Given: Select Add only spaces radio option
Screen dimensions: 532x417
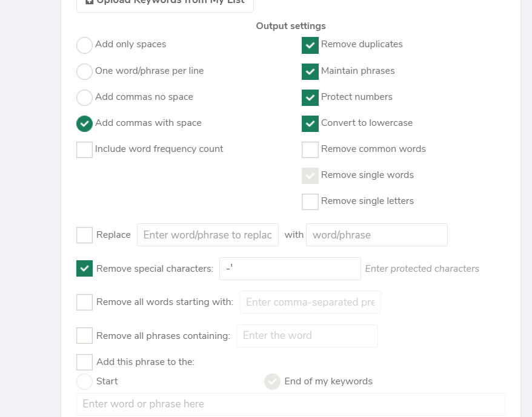Looking at the screenshot, I should pos(84,45).
